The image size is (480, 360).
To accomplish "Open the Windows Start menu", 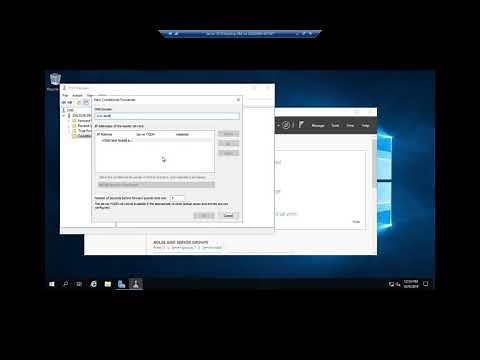I will click(52, 284).
